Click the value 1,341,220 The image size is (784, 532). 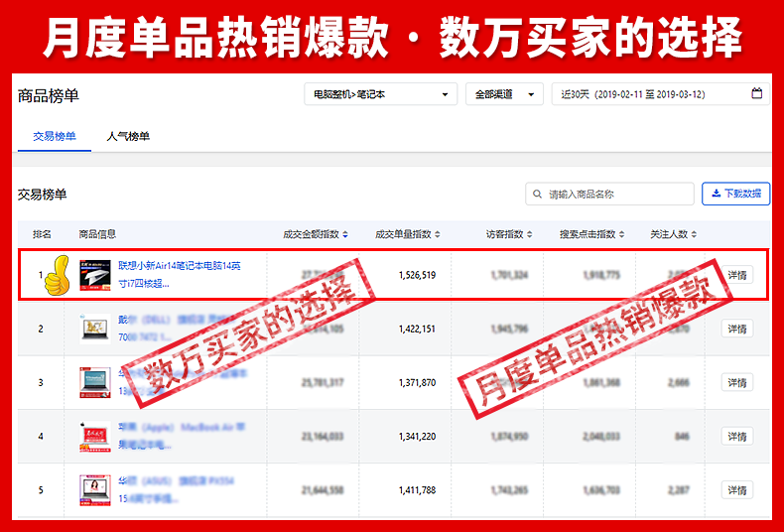417,437
